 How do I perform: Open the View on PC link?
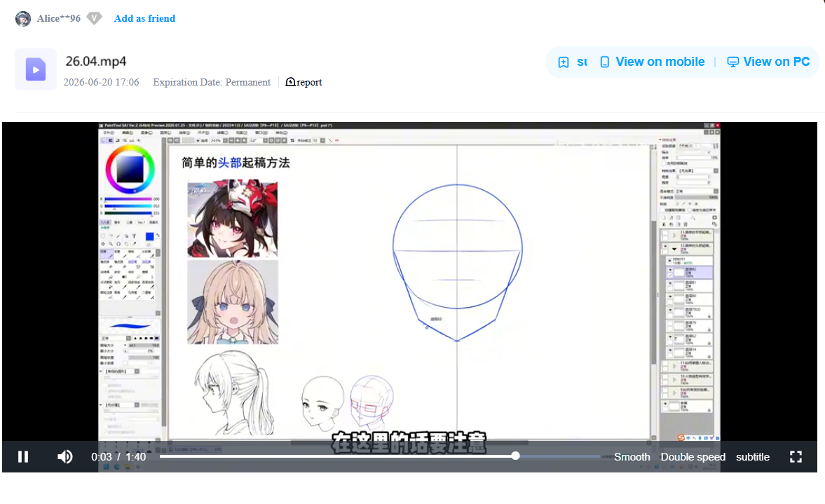[x=776, y=62]
